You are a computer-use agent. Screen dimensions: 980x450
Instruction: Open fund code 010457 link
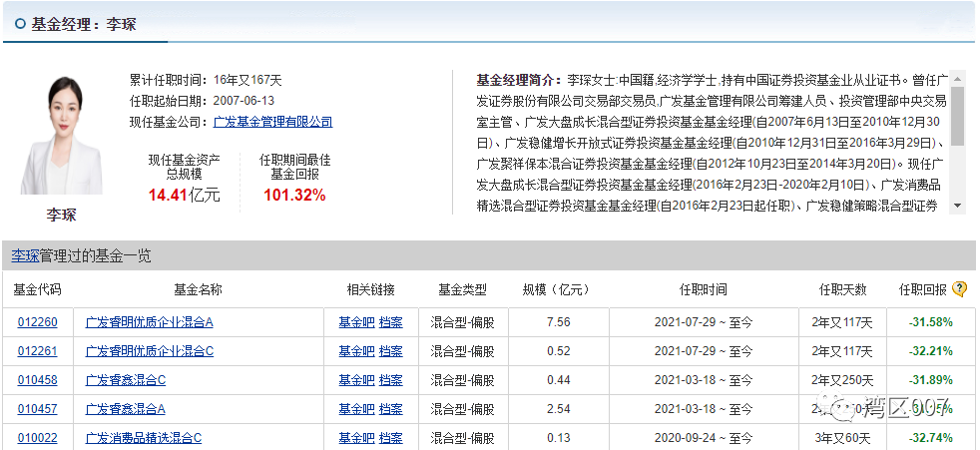(38, 409)
